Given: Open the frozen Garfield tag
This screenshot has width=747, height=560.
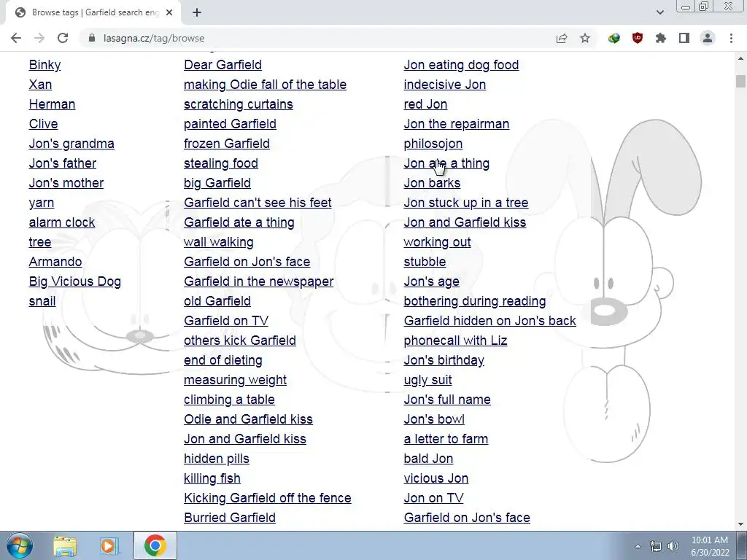Looking at the screenshot, I should click(227, 144).
